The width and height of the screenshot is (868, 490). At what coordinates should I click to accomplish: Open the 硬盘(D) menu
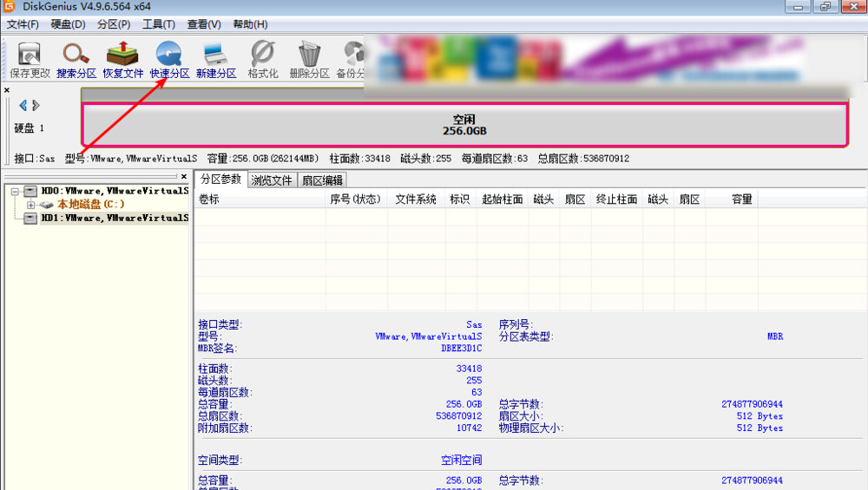(68, 24)
